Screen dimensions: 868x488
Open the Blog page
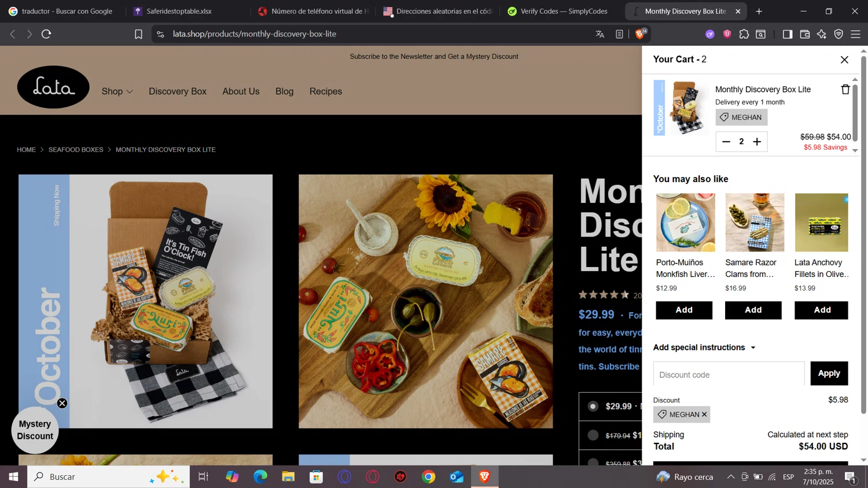pyautogui.click(x=284, y=91)
